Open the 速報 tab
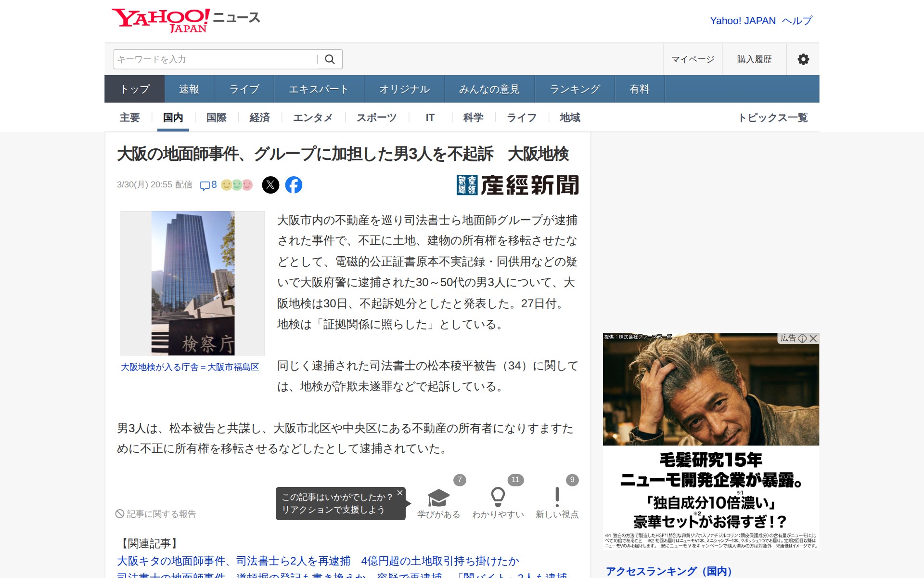 tap(189, 89)
